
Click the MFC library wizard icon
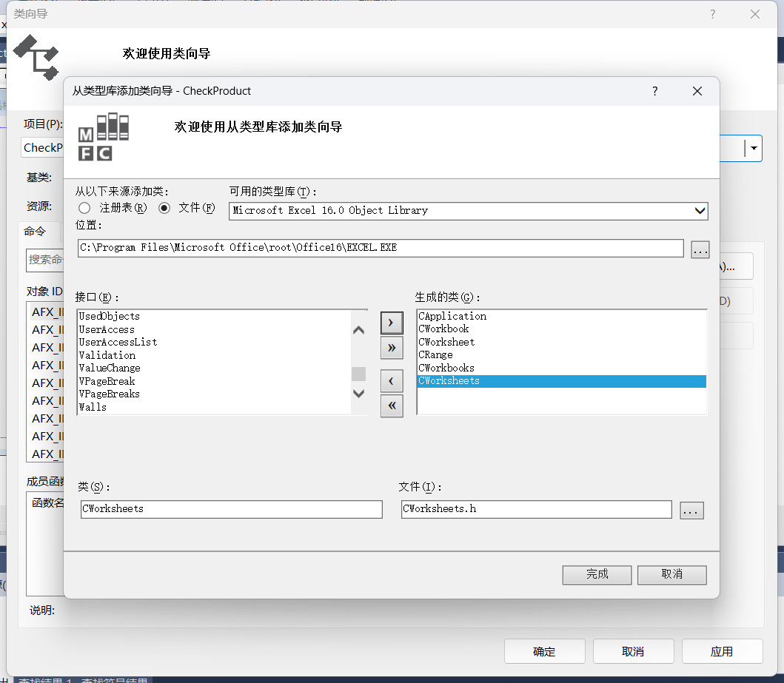104,137
